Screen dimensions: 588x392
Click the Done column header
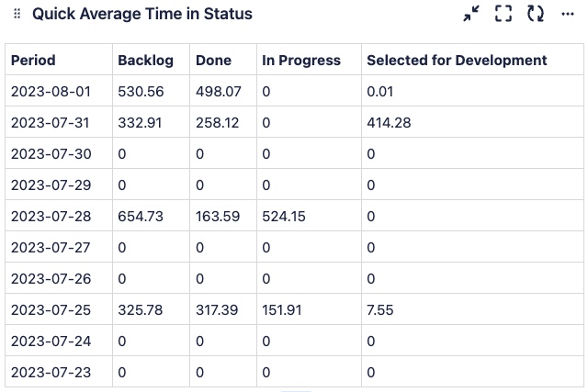click(x=211, y=61)
